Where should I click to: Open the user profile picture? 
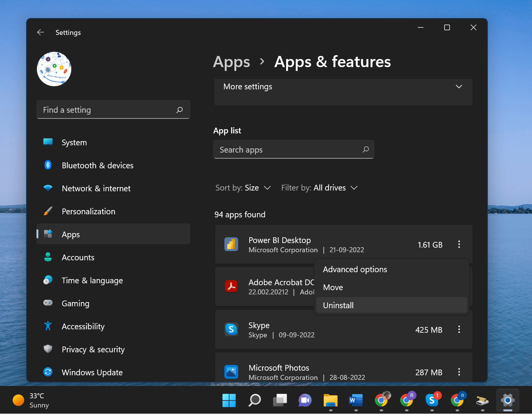pyautogui.click(x=54, y=69)
